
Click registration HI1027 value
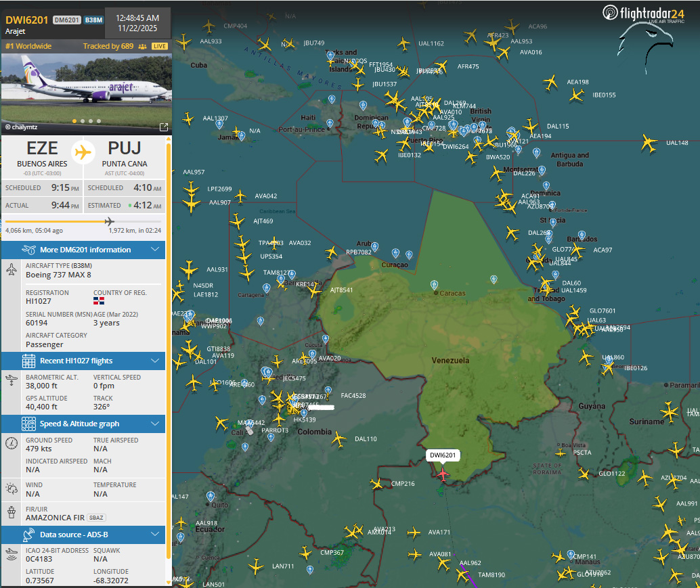click(x=39, y=302)
